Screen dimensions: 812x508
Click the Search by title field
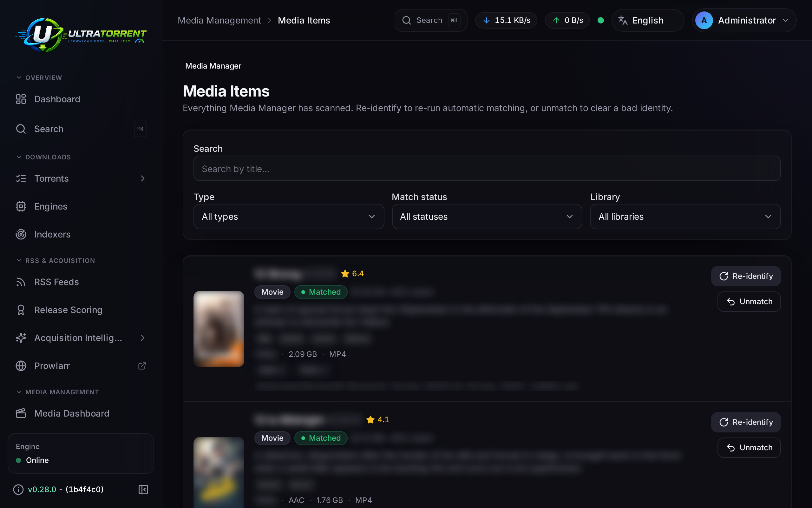pyautogui.click(x=487, y=168)
